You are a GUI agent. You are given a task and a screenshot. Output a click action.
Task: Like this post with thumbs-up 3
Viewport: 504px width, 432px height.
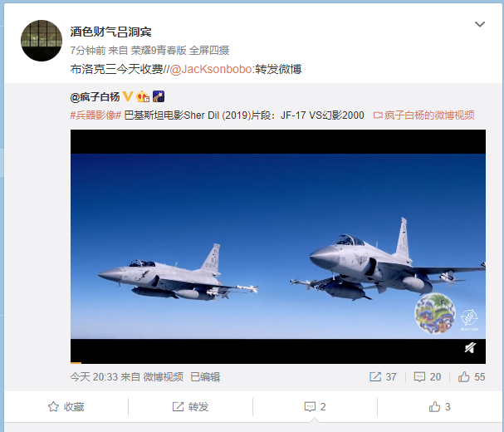pyautogui.click(x=439, y=406)
